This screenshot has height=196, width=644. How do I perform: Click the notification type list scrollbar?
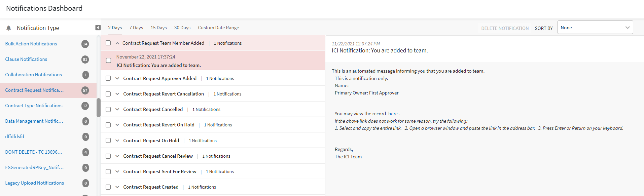[99, 108]
